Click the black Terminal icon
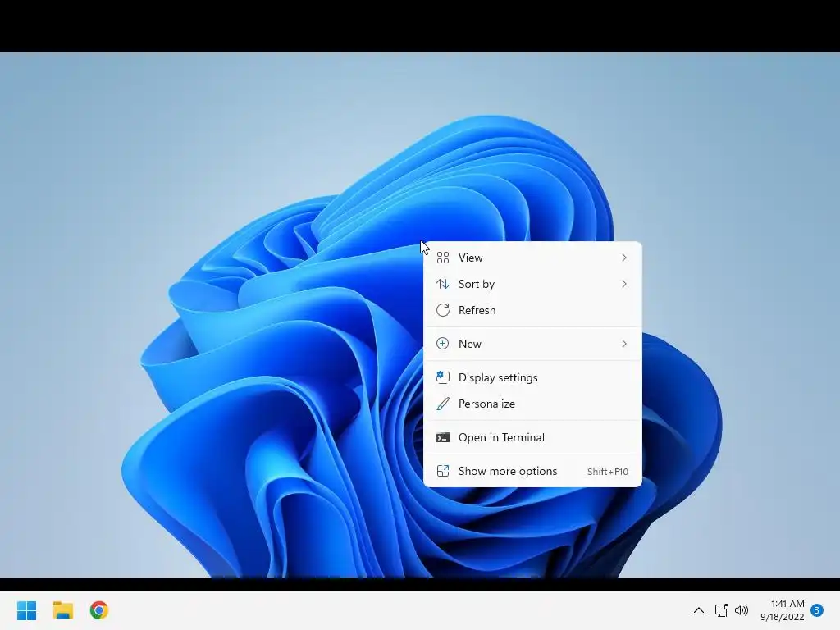The image size is (840, 630). [442, 438]
